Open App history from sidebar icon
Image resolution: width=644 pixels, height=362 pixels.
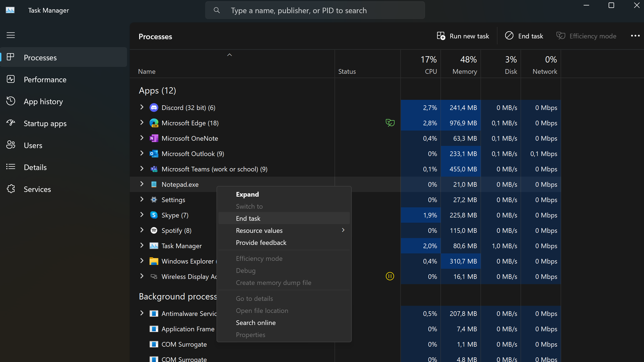pyautogui.click(x=11, y=101)
